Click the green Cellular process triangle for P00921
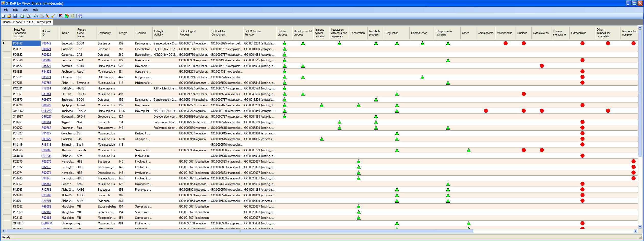 click(x=284, y=49)
